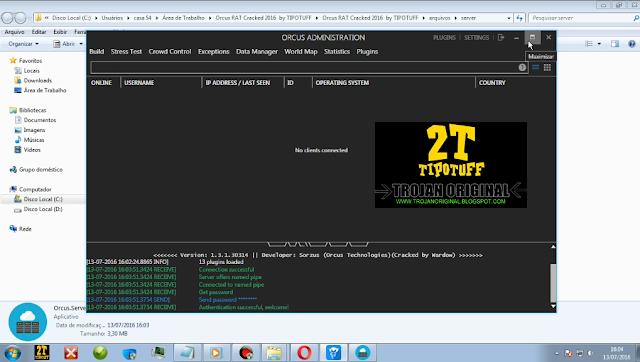Sort by IP ADDRESS / LAST SEEN header

238,82
